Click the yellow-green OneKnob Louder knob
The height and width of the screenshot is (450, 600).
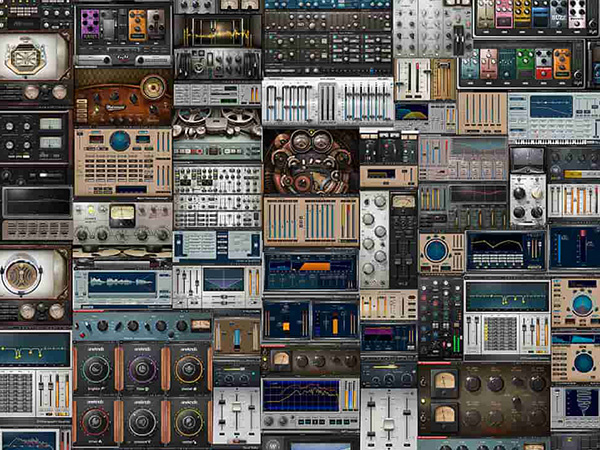(189, 422)
